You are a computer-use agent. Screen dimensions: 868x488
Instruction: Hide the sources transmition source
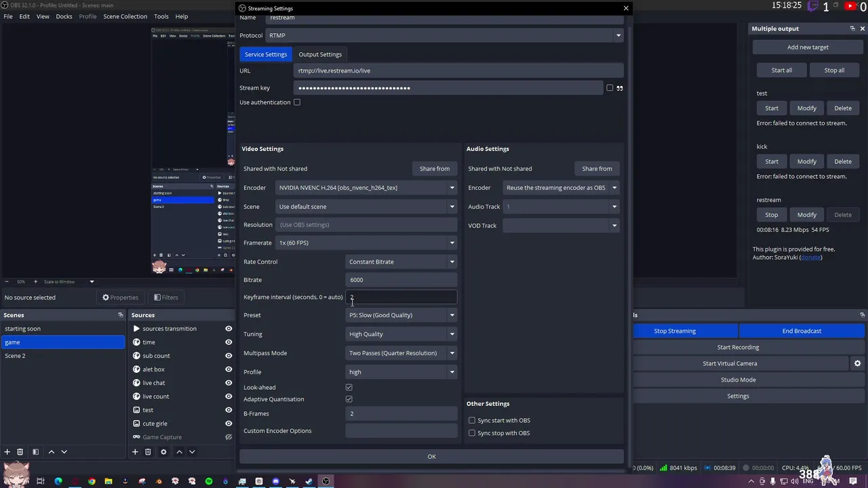click(229, 329)
